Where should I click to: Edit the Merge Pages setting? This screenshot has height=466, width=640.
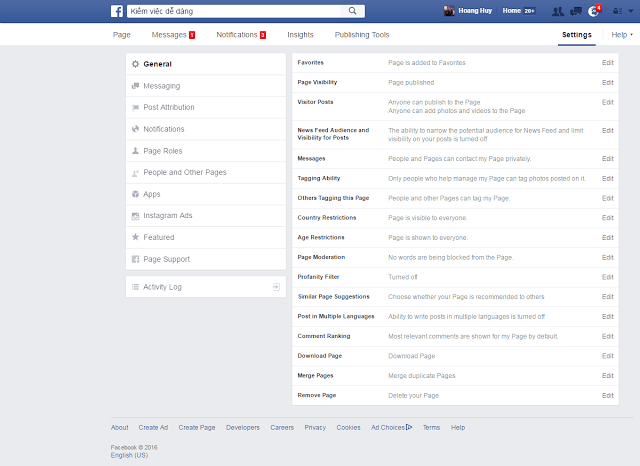point(607,375)
